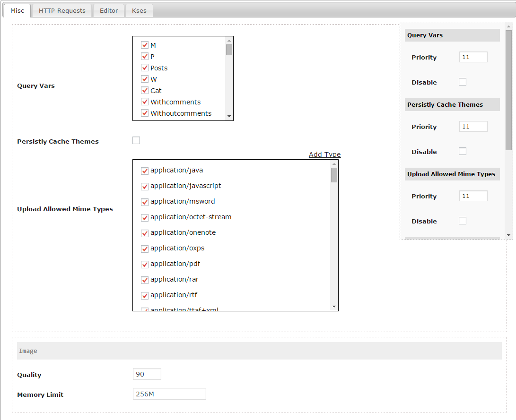The width and height of the screenshot is (516, 420).
Task: Click the Memory Limit label
Action: click(40, 394)
